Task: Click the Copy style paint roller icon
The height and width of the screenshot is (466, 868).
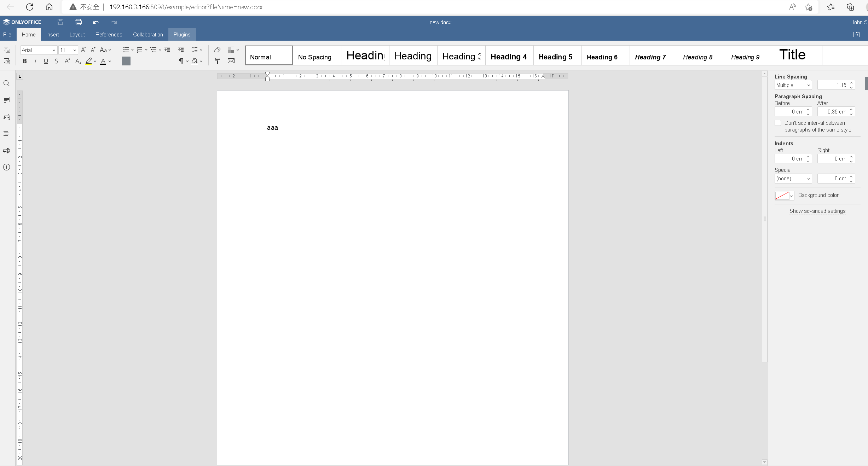Action: point(217,61)
